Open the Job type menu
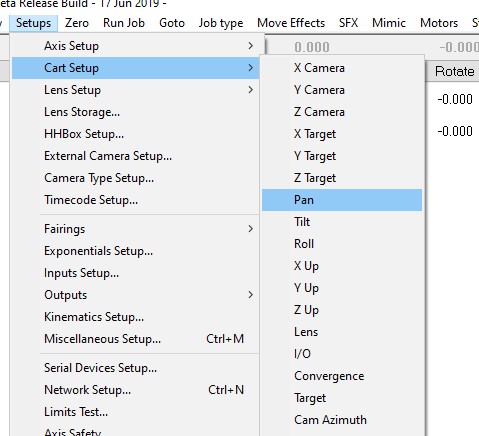The width and height of the screenshot is (479, 436). (221, 23)
